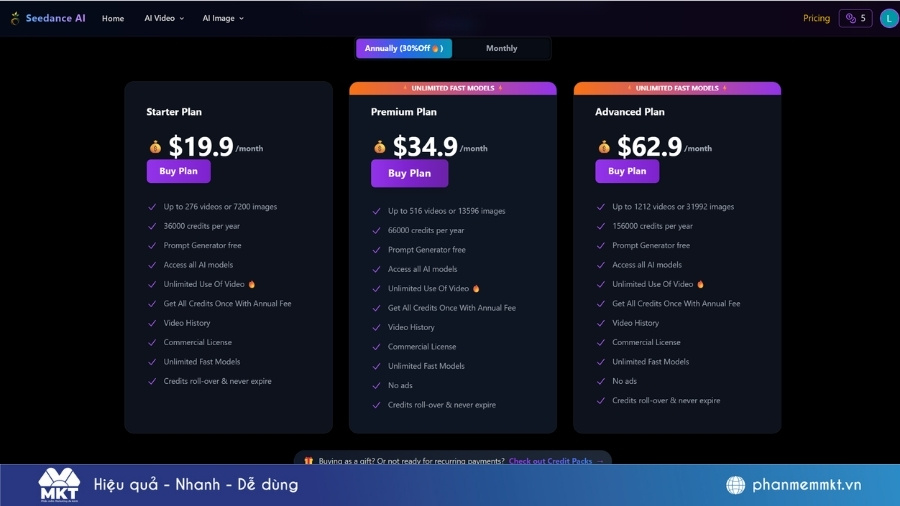Image resolution: width=900 pixels, height=506 pixels.
Task: Click the checkmark beside Up to 1212 videos
Action: pos(601,207)
